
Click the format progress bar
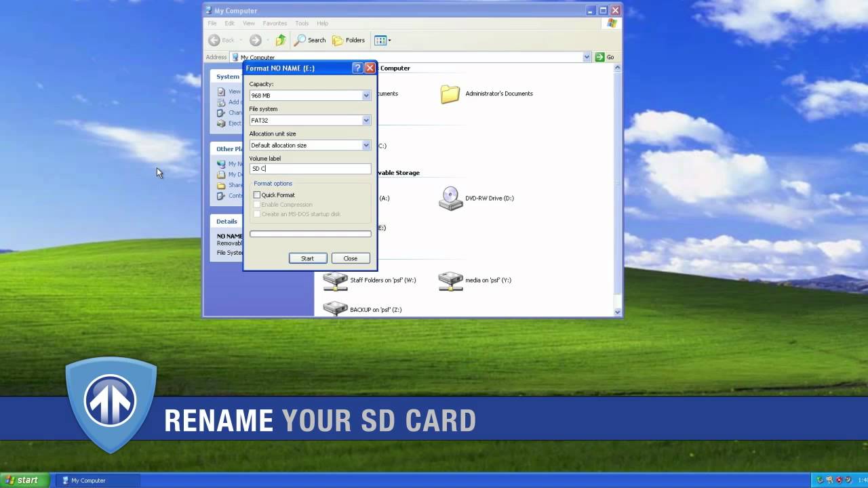pos(310,235)
